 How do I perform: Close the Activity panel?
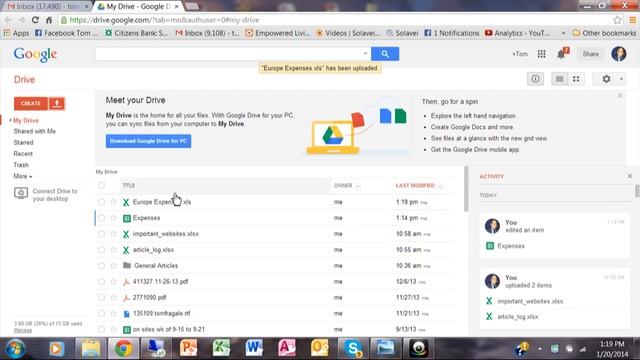tap(629, 176)
